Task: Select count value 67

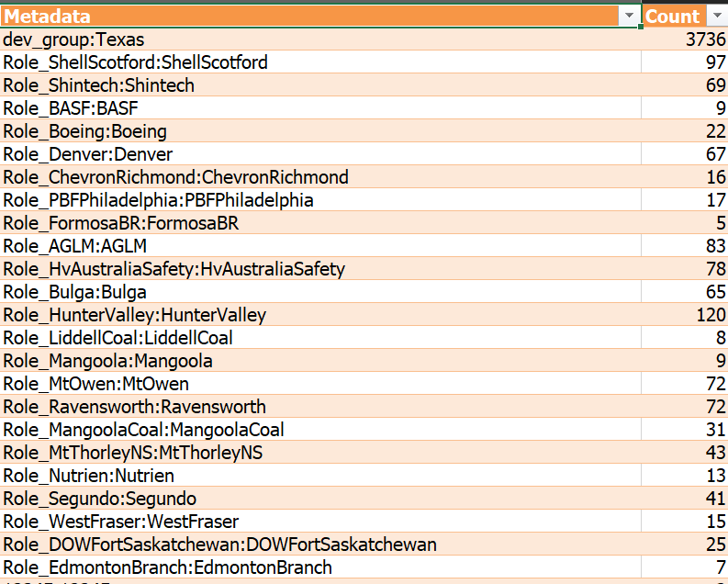Action: tap(685, 154)
